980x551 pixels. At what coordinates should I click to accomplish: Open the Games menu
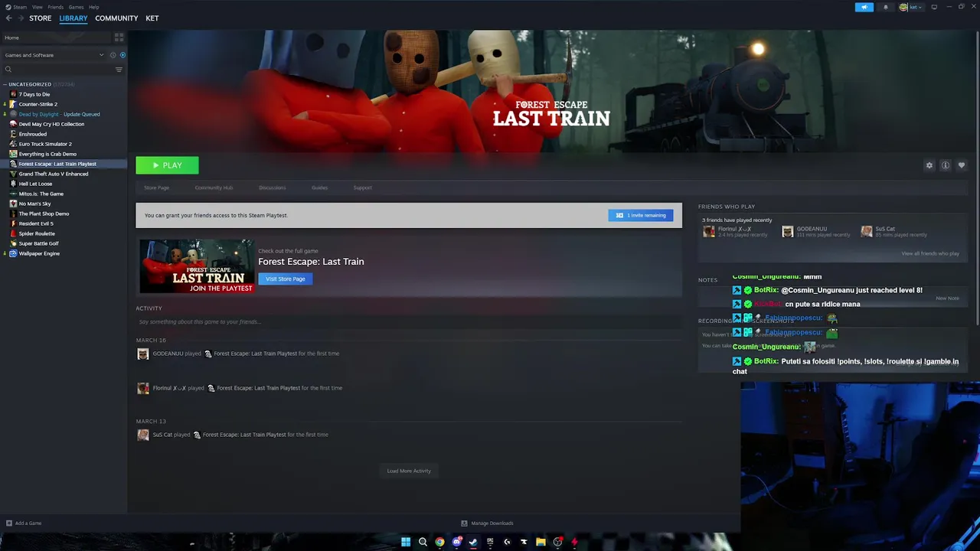[76, 7]
